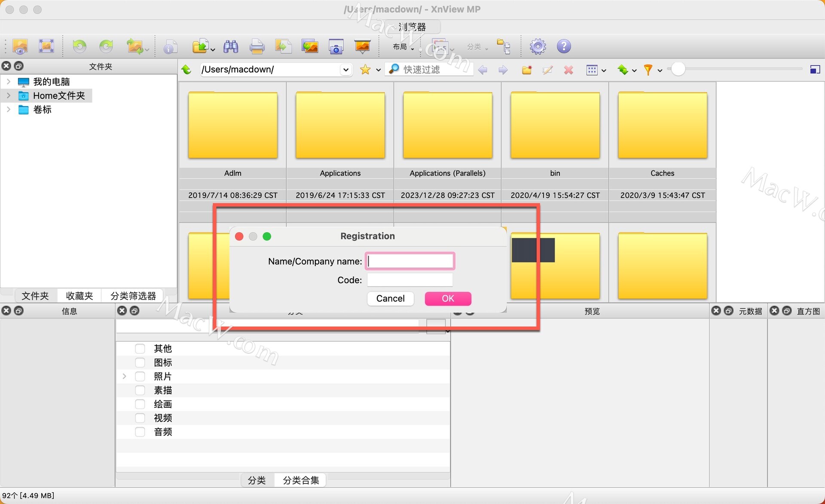Adjust the thumbnail size slider
The image size is (825, 504).
[678, 69]
